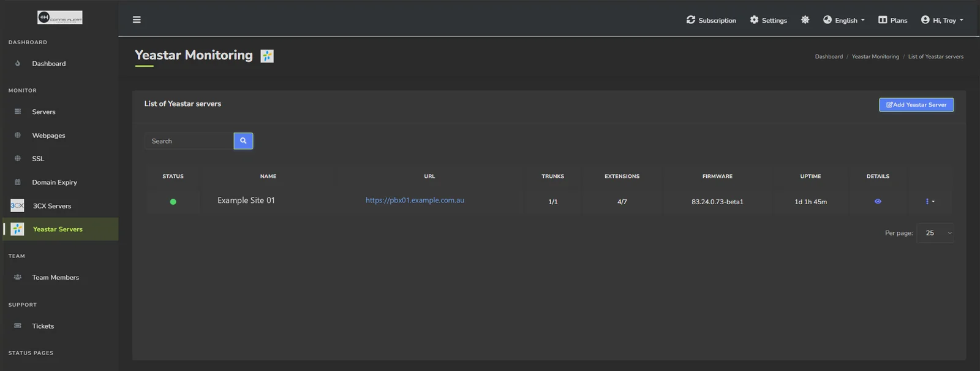This screenshot has height=371, width=980.
Task: Click the UPTIME column header
Action: pos(810,177)
